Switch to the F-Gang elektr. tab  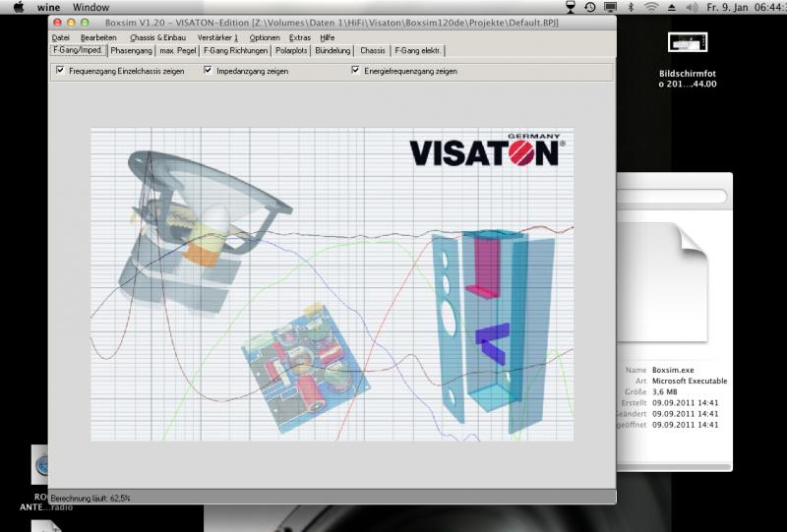pos(417,51)
